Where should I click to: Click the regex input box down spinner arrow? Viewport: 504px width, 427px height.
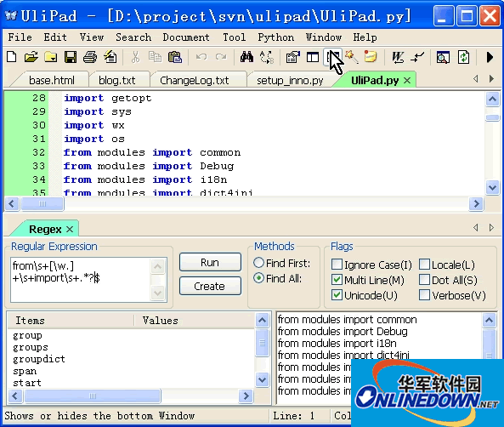point(157,293)
